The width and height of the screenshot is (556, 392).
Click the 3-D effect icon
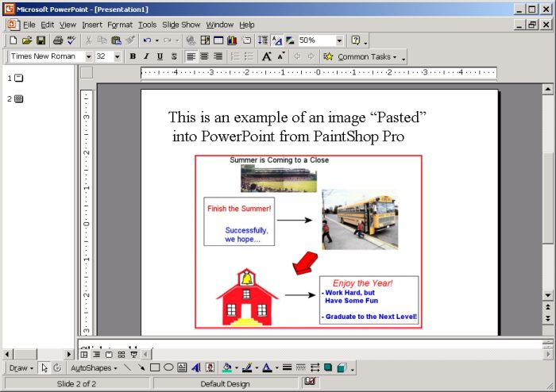tap(342, 368)
